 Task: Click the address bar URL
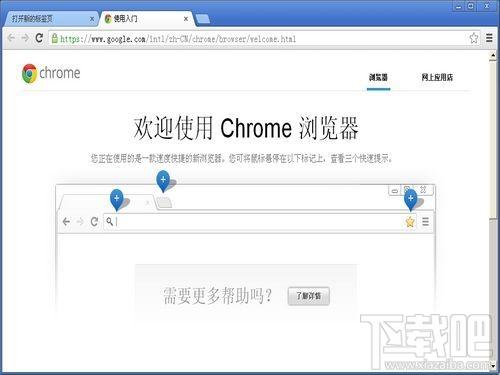(x=178, y=39)
